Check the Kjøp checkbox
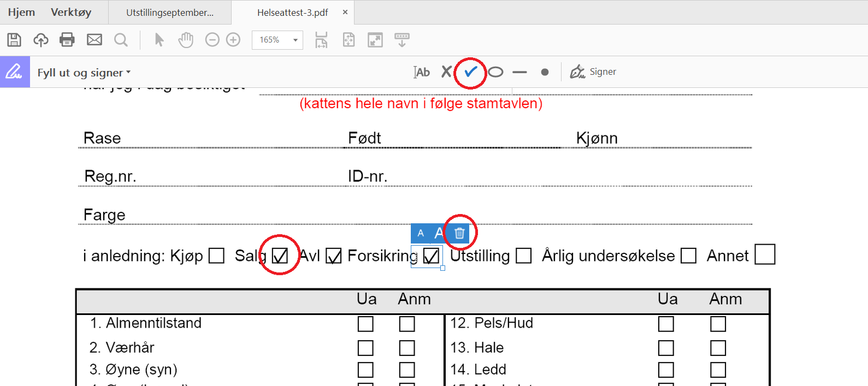Viewport: 868px width, 386px height. point(217,256)
